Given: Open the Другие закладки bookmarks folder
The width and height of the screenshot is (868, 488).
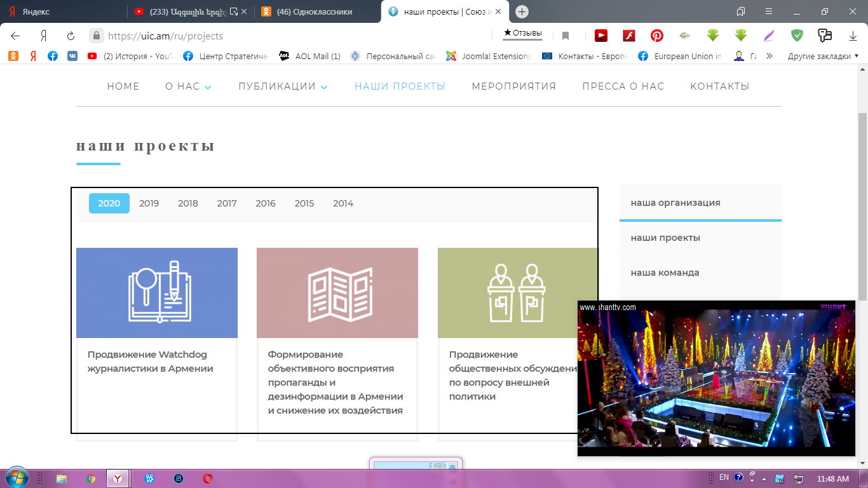Looking at the screenshot, I should point(823,56).
